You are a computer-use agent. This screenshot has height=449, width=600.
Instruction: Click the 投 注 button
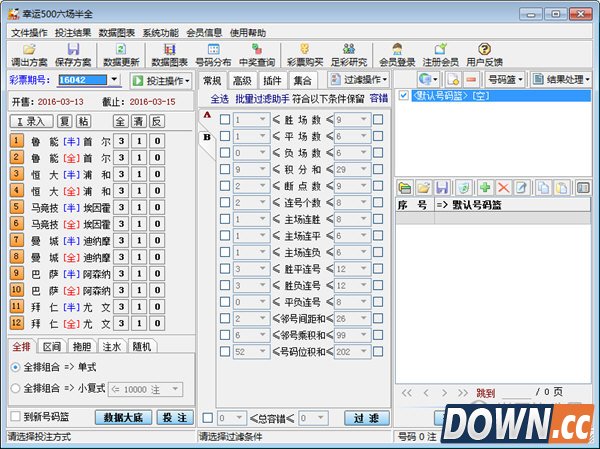tap(175, 417)
